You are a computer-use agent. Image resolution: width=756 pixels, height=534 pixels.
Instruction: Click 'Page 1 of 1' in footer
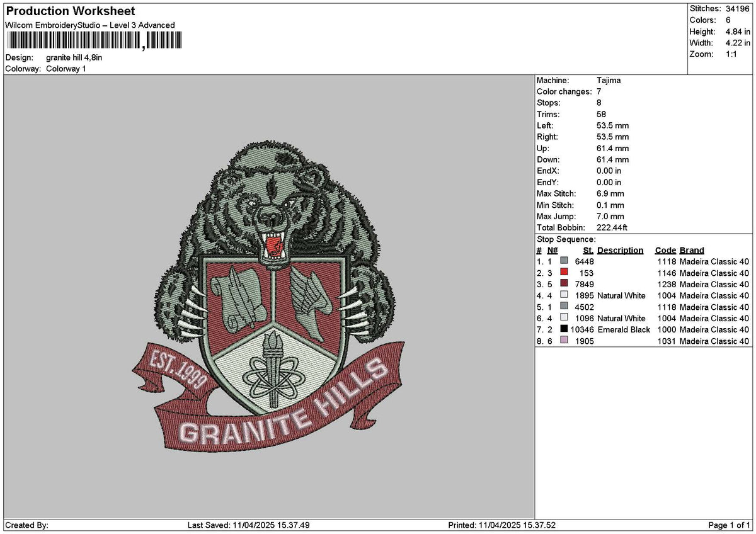[x=730, y=525]
